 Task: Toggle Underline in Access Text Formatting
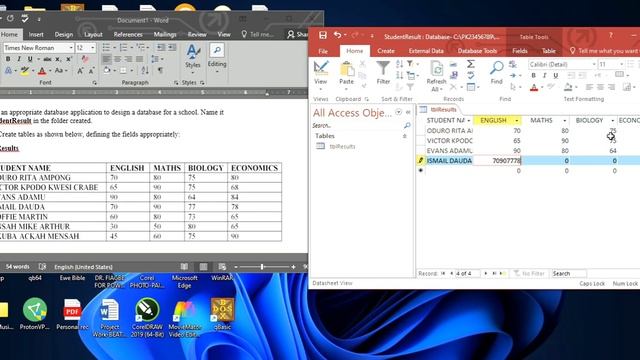pyautogui.click(x=555, y=76)
